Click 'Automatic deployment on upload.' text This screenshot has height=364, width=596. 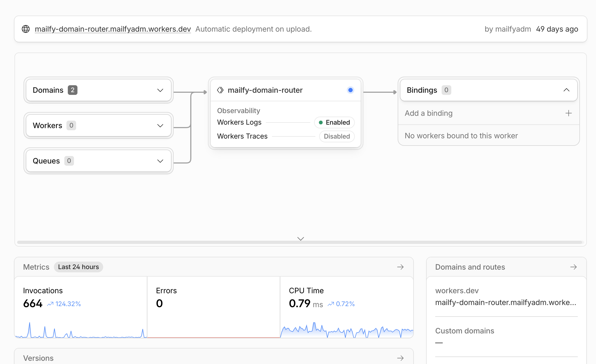click(x=254, y=29)
